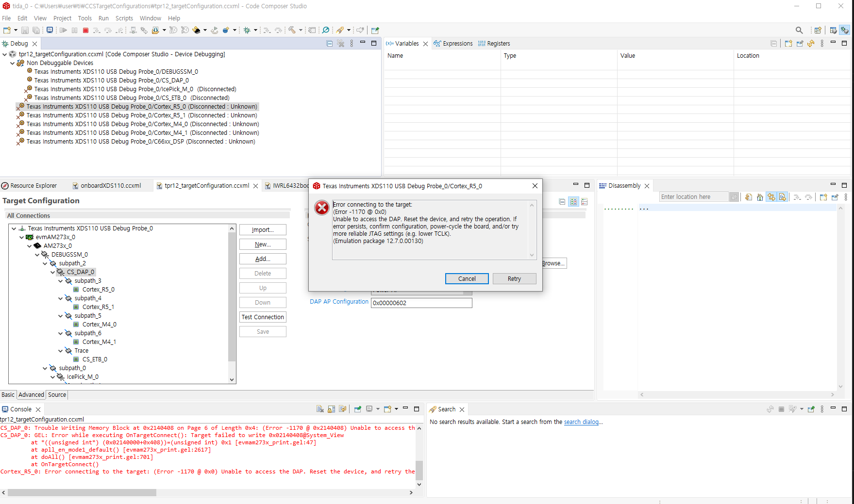Open the Debug launch dropdown arrow
The height and width of the screenshot is (504, 854).
[x=255, y=30]
